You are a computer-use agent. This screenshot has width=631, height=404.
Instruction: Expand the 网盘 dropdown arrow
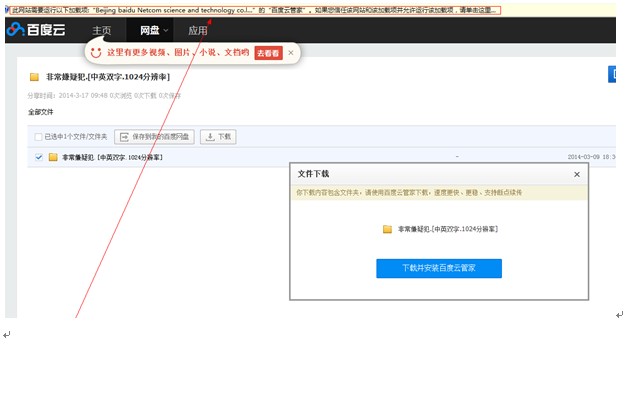point(166,31)
